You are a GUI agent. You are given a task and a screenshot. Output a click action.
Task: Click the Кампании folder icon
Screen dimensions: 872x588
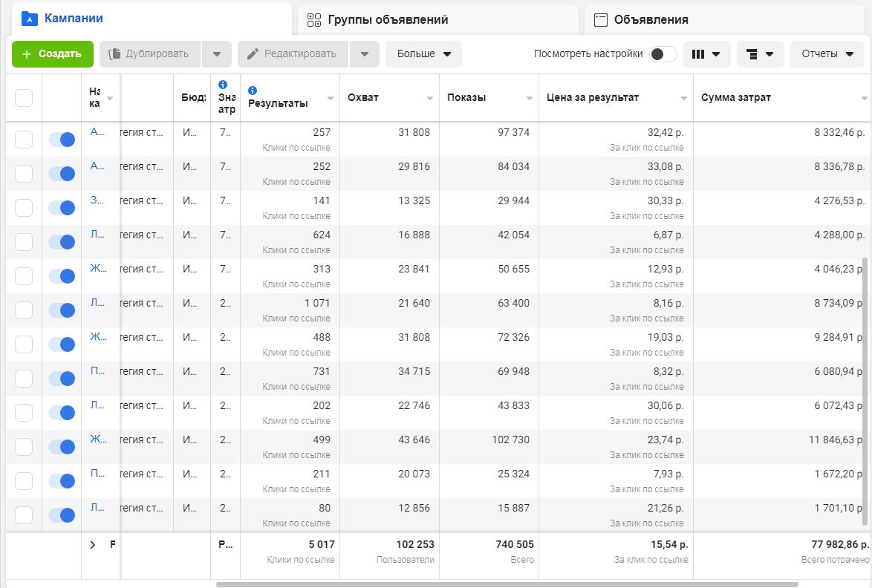point(29,19)
